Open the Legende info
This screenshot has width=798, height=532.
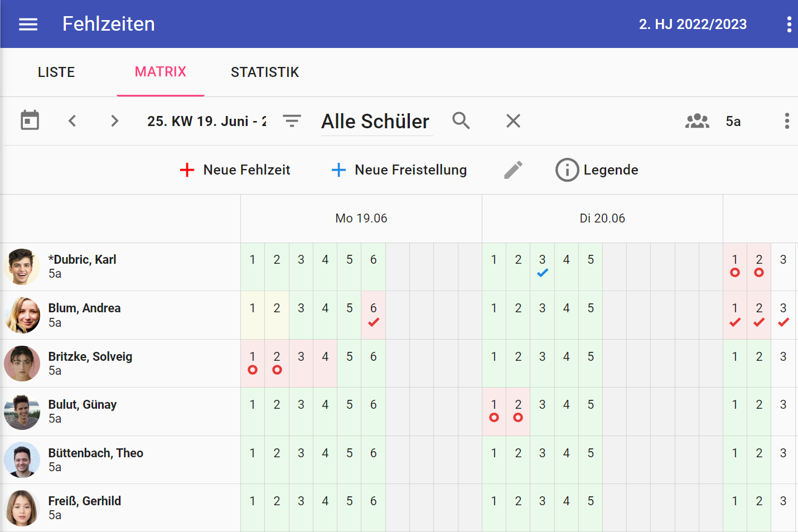click(x=597, y=170)
